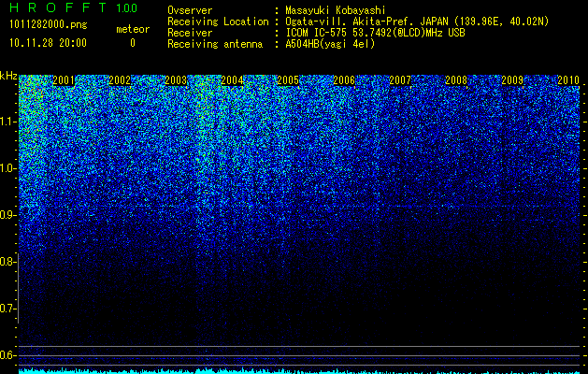Click the 2005 time marker
The image size is (588, 374).
(288, 79)
